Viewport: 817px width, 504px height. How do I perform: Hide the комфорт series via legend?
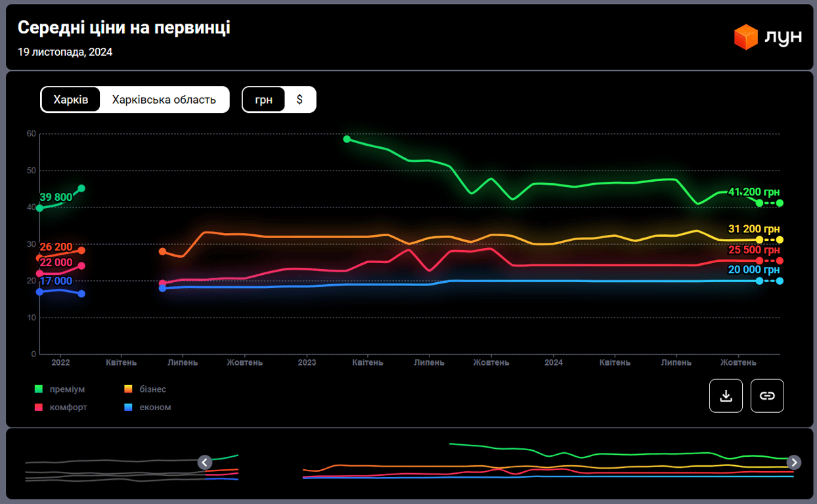pos(60,407)
